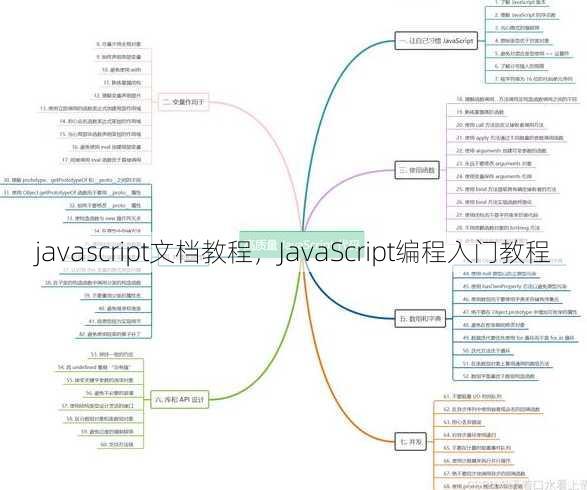Viewport: 587px width, 490px height.
Task: Click item 61 mentioning I/O
Action: pyautogui.click(x=472, y=396)
